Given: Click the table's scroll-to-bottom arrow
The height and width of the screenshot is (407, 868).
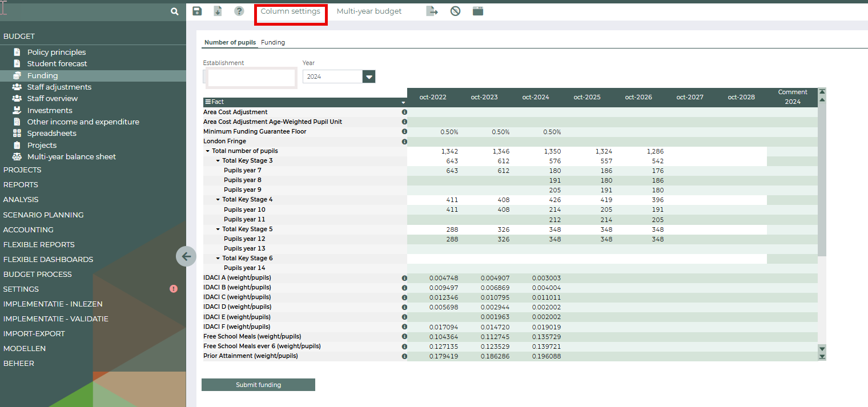Looking at the screenshot, I should 822,357.
